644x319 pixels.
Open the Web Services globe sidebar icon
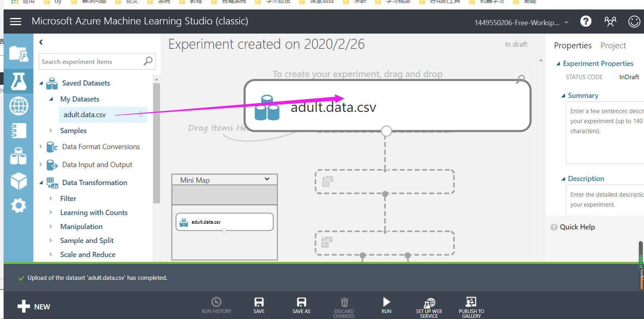[x=18, y=106]
